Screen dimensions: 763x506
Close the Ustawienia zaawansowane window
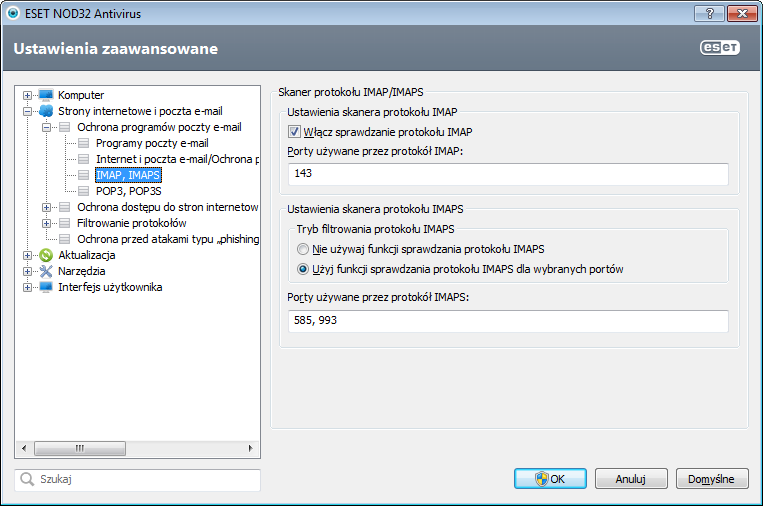point(742,13)
